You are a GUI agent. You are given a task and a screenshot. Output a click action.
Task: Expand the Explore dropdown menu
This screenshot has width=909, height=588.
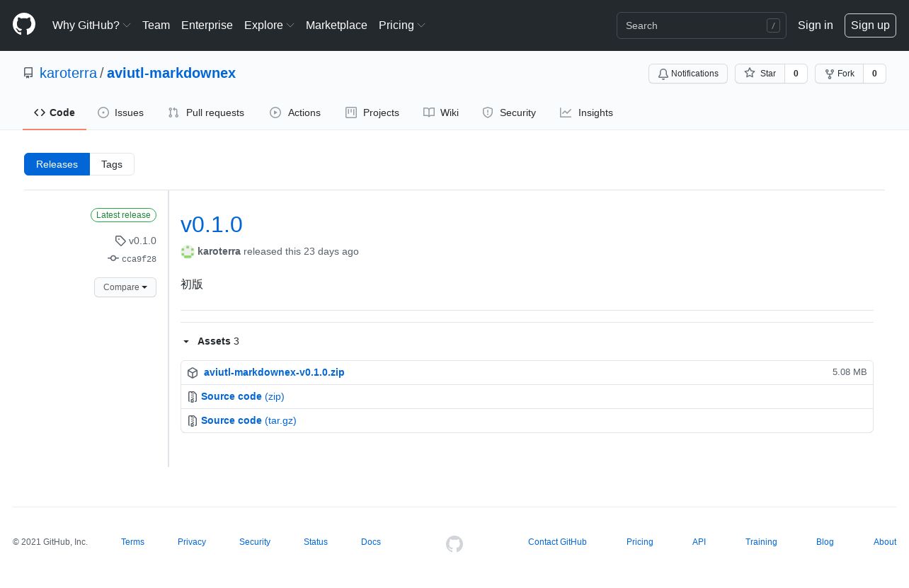pos(269,25)
